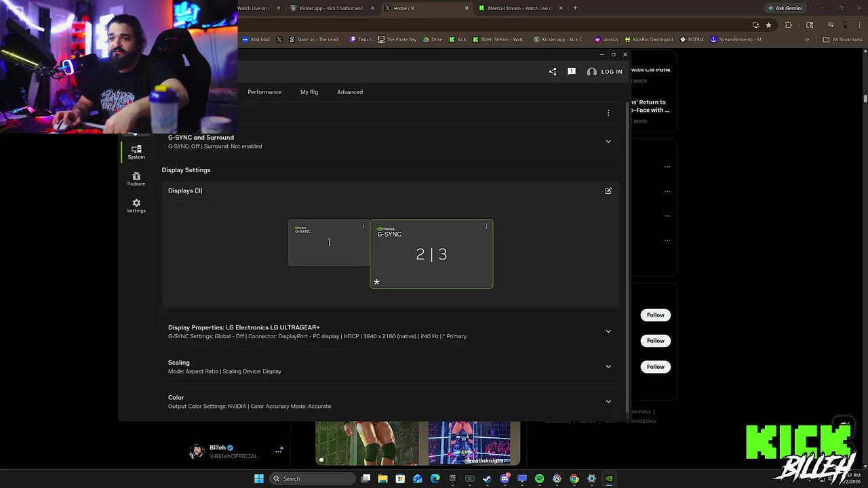This screenshot has height=488, width=868.
Task: Expand the Color section
Action: point(608,401)
